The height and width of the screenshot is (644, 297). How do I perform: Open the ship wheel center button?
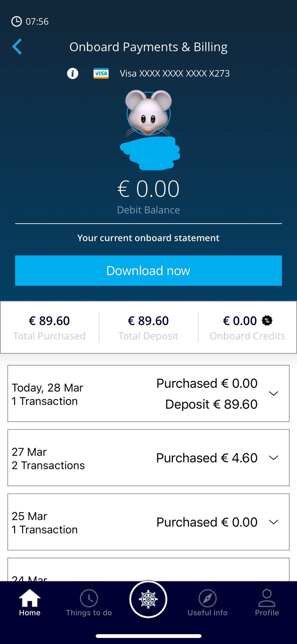click(148, 599)
